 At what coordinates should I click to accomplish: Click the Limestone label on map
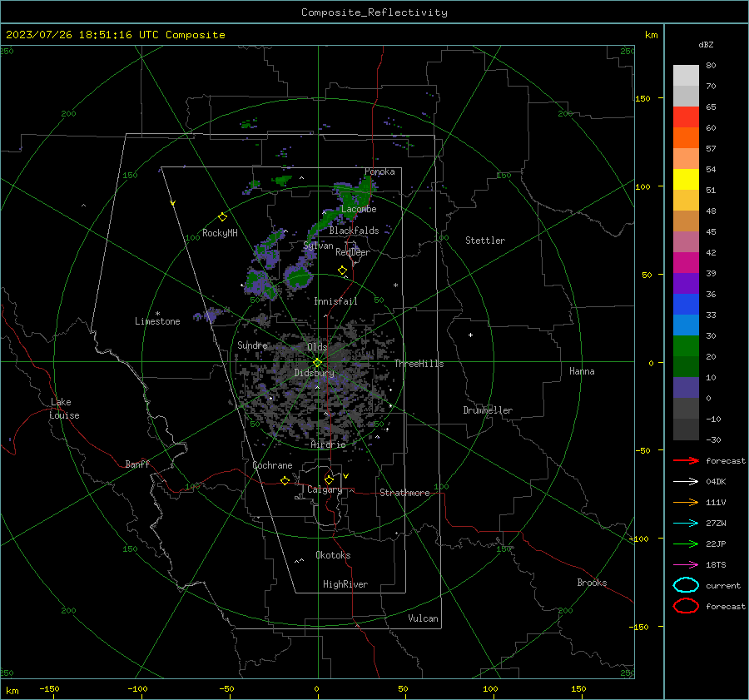click(x=157, y=321)
